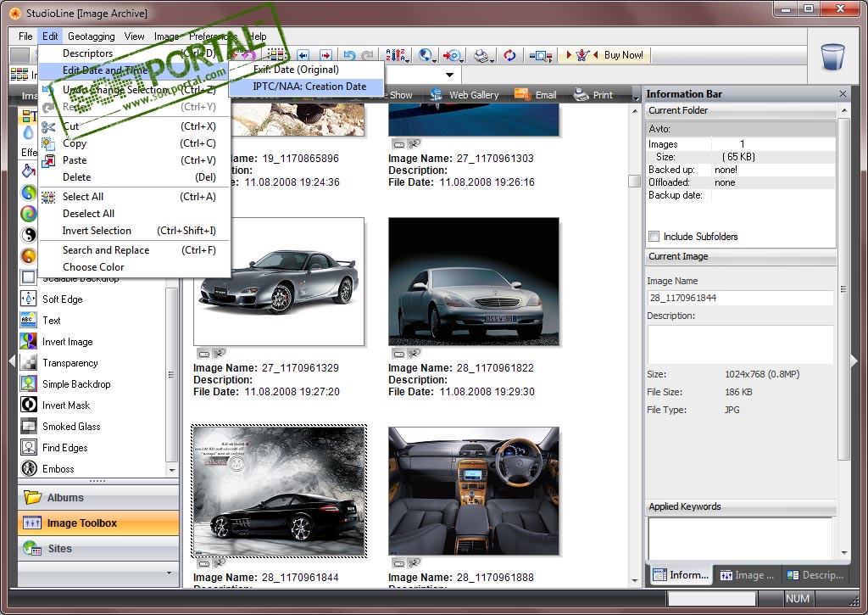Click the Print button in action bar

pyautogui.click(x=593, y=95)
